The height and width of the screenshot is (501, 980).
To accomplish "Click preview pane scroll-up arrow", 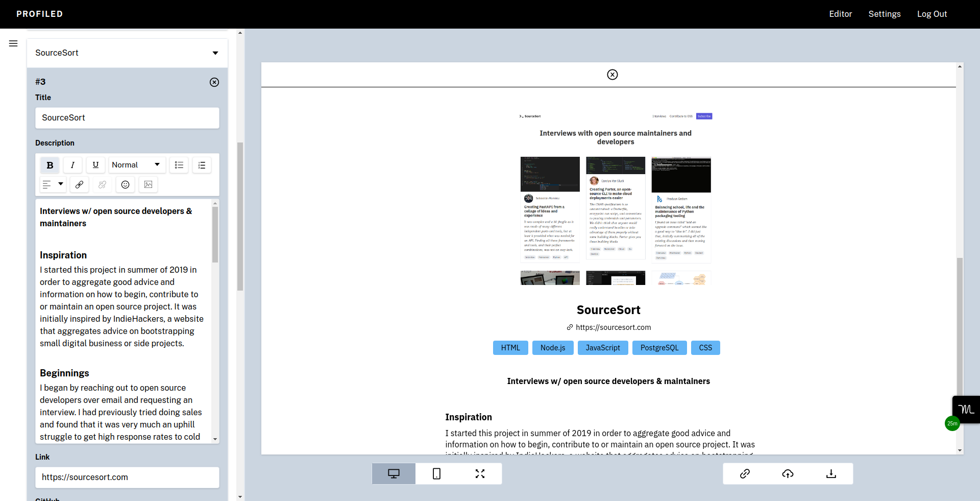I will [x=960, y=66].
